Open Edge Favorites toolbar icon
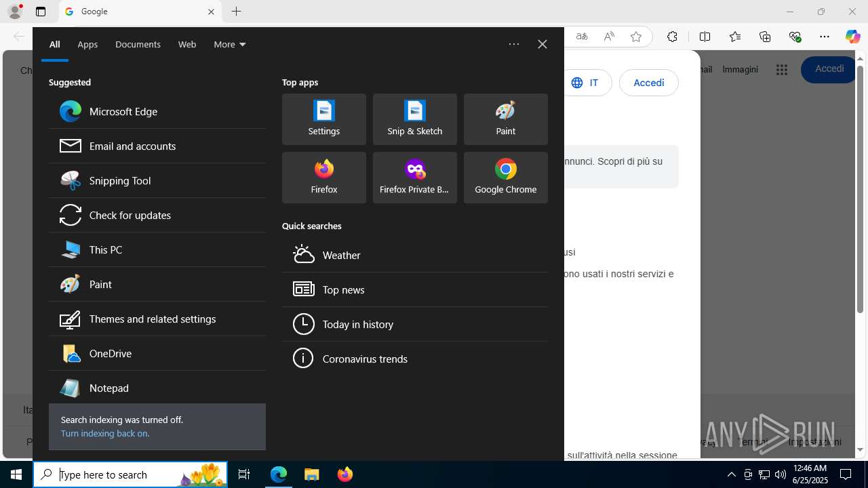The height and width of the screenshot is (488, 868). click(735, 37)
